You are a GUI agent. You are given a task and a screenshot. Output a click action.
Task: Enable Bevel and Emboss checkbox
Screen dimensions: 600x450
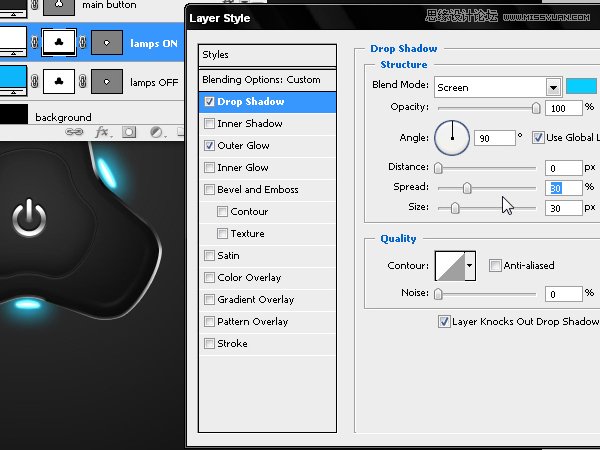209,189
